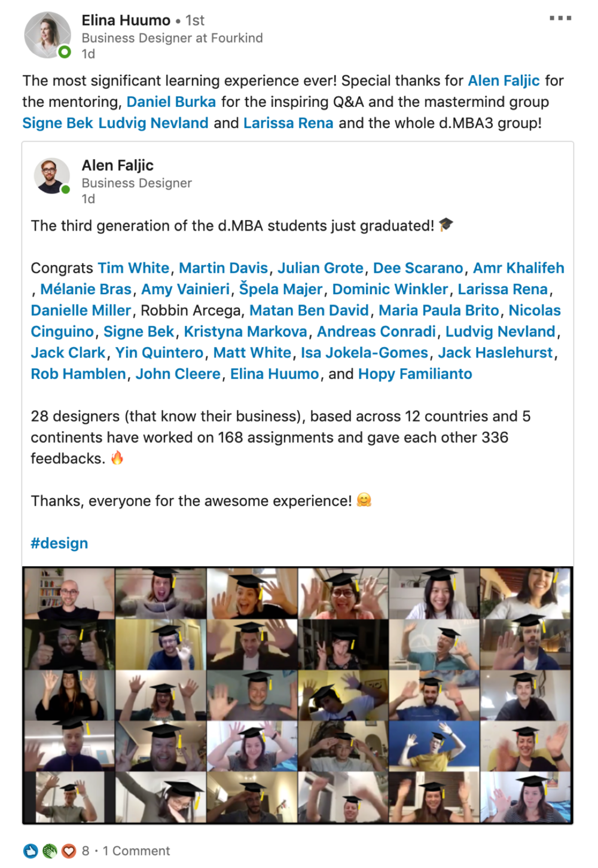Click the 8 reactions count
598x868 pixels.
tap(86, 851)
